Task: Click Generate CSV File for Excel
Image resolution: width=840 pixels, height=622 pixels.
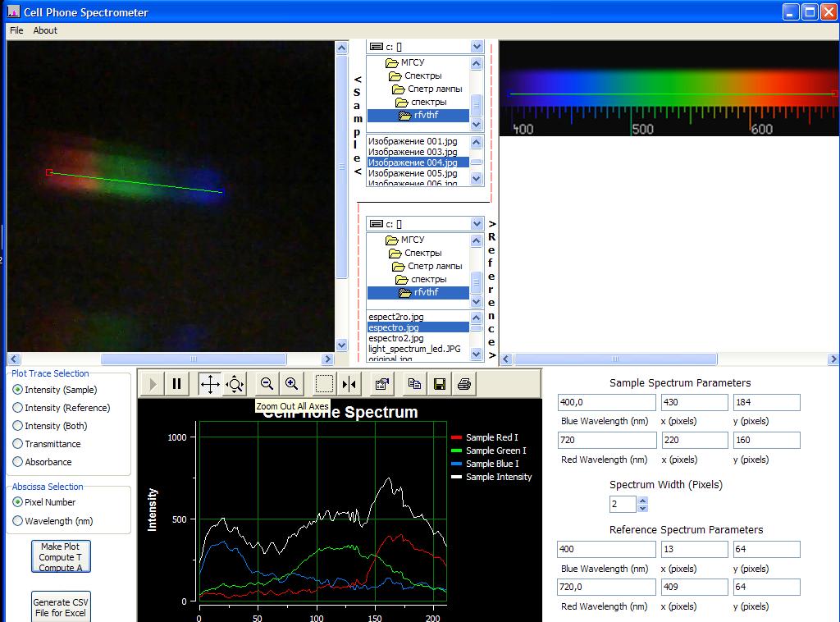Action: click(x=62, y=606)
